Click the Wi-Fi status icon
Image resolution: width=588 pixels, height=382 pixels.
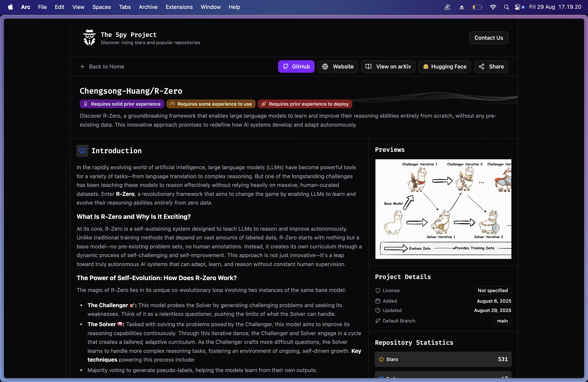click(493, 7)
